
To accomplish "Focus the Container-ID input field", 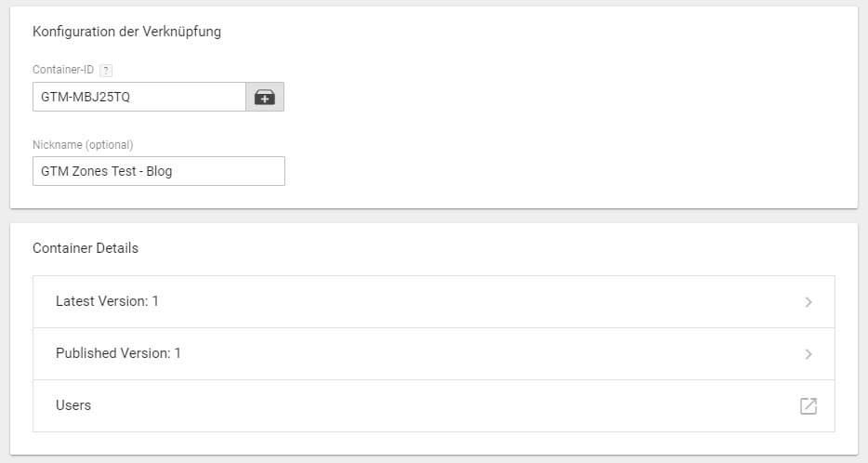I will click(139, 97).
